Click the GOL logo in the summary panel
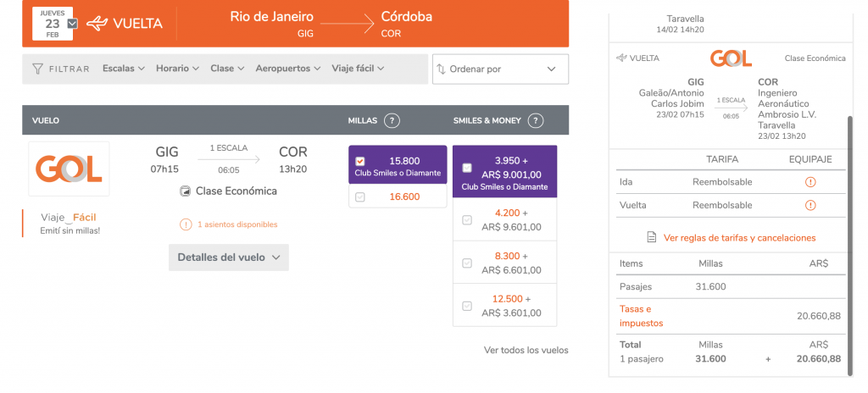 click(732, 58)
